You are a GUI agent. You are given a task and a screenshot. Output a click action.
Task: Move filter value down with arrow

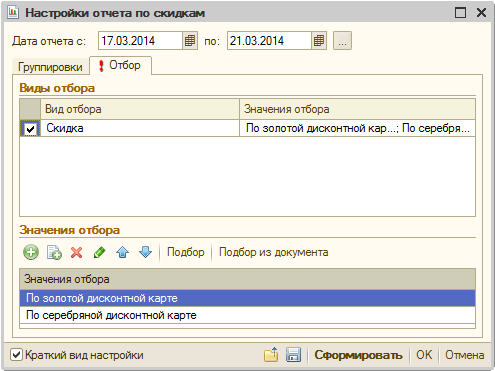(x=145, y=252)
